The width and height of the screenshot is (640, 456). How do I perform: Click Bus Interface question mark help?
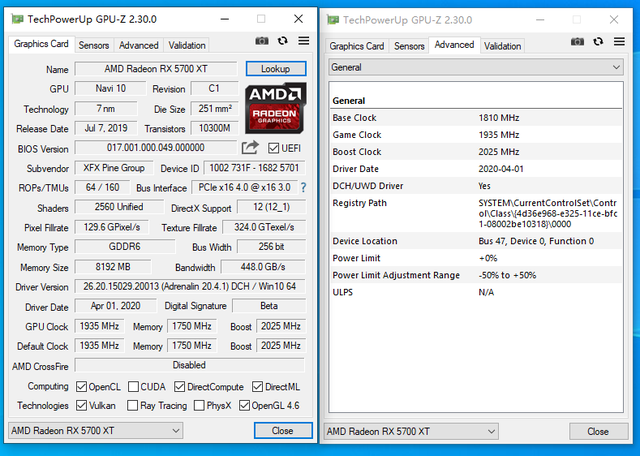click(303, 187)
